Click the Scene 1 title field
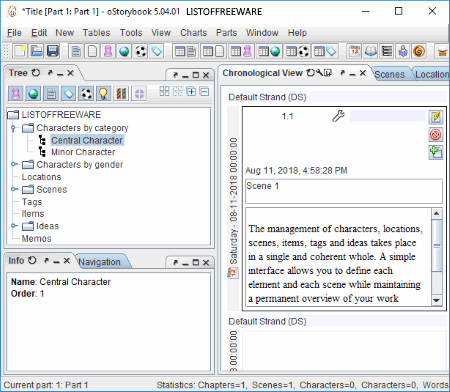This screenshot has width=450, height=392. coord(344,191)
